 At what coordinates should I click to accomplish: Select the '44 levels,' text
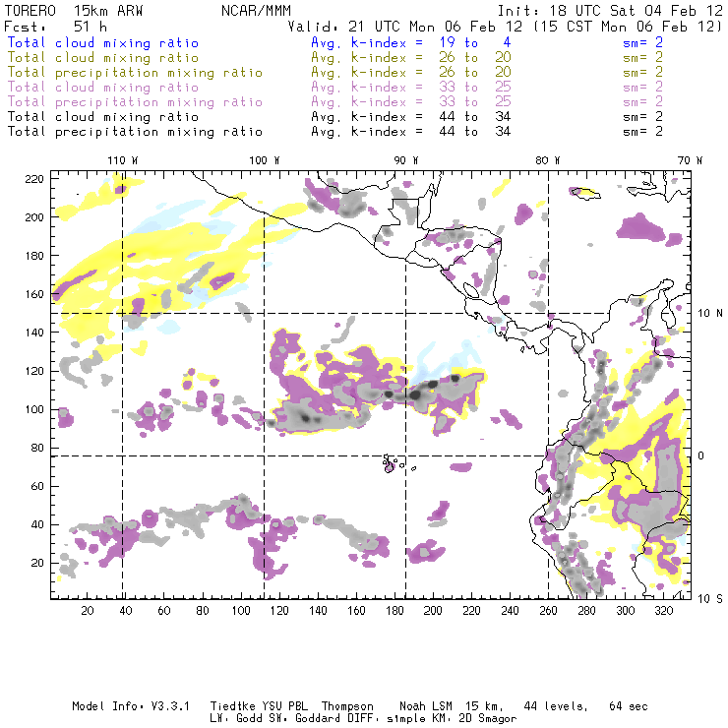pos(556,706)
